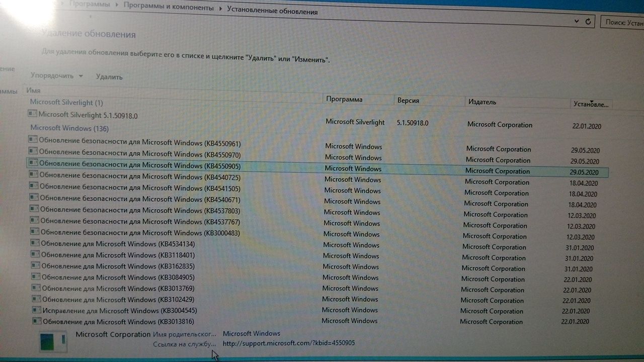This screenshot has height=362, width=644.
Task: Open the address bar history dropdown arrow
Action: coord(577,22)
